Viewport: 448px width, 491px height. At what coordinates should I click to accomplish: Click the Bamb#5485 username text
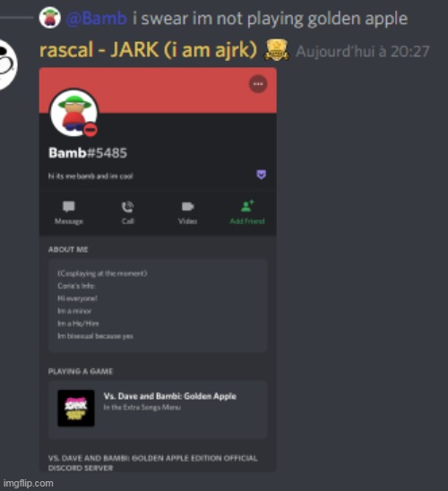(88, 153)
